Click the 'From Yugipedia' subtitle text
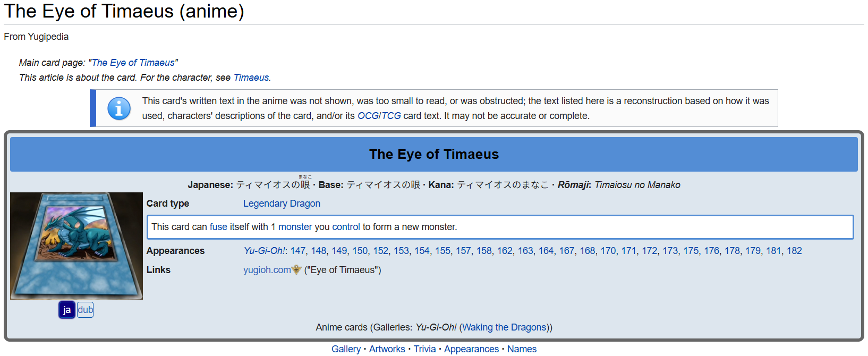Screen dimensions: 868x356 (36, 37)
